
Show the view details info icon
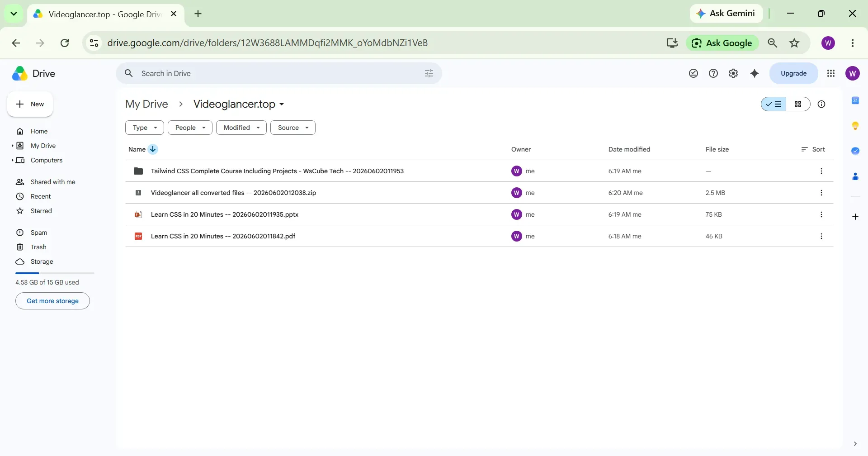pyautogui.click(x=821, y=104)
